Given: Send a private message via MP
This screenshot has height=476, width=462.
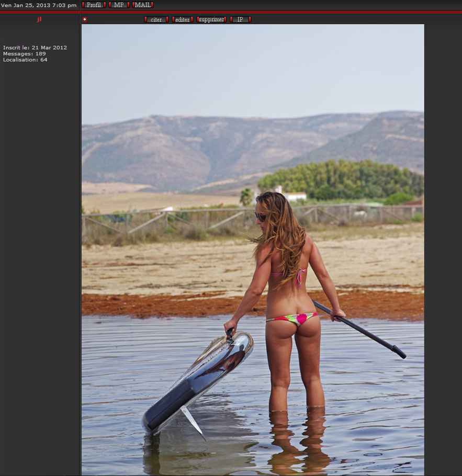Looking at the screenshot, I should 119,5.
